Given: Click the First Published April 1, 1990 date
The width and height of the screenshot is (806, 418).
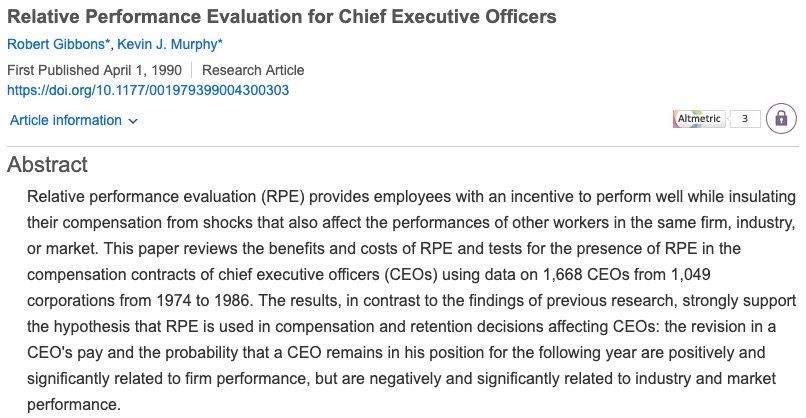Looking at the screenshot, I should (x=95, y=70).
